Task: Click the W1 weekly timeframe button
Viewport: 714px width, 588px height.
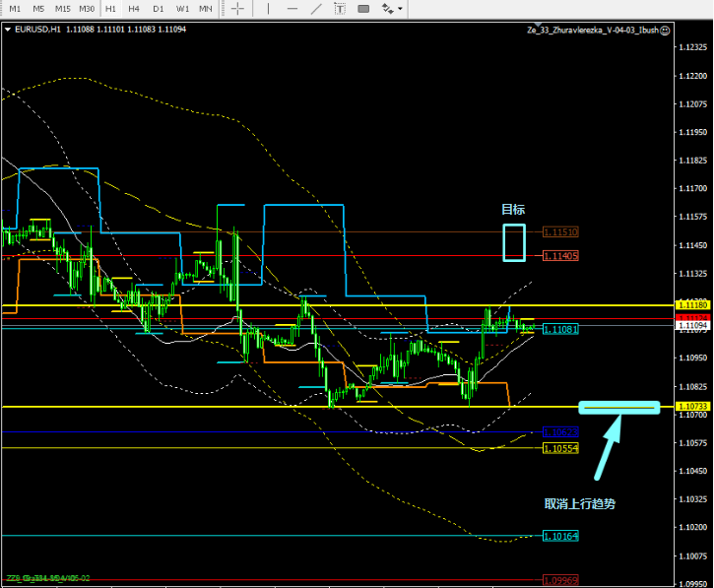Action: (x=182, y=9)
